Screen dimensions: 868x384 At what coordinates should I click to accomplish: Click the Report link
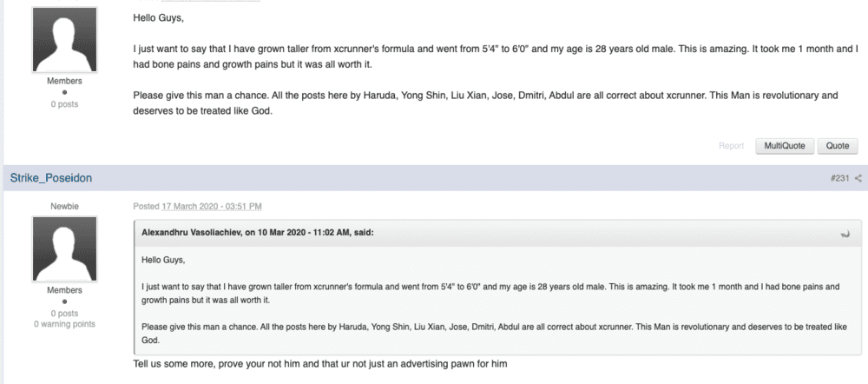731,146
